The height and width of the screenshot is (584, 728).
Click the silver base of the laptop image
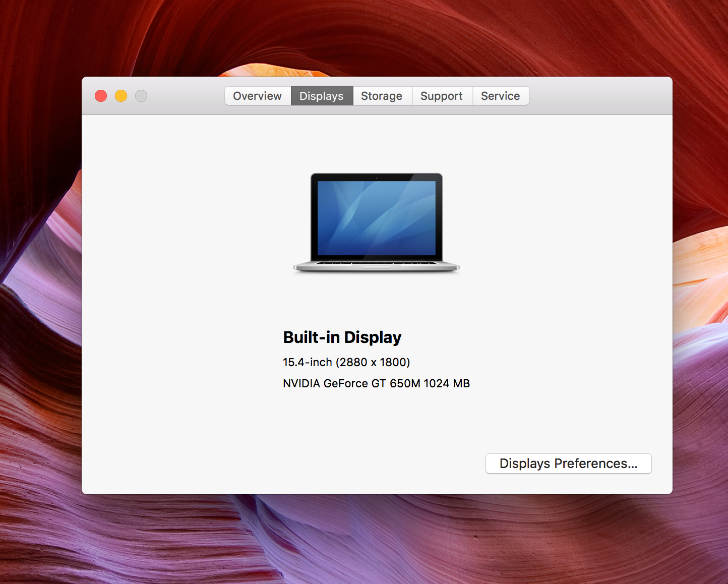pos(376,267)
